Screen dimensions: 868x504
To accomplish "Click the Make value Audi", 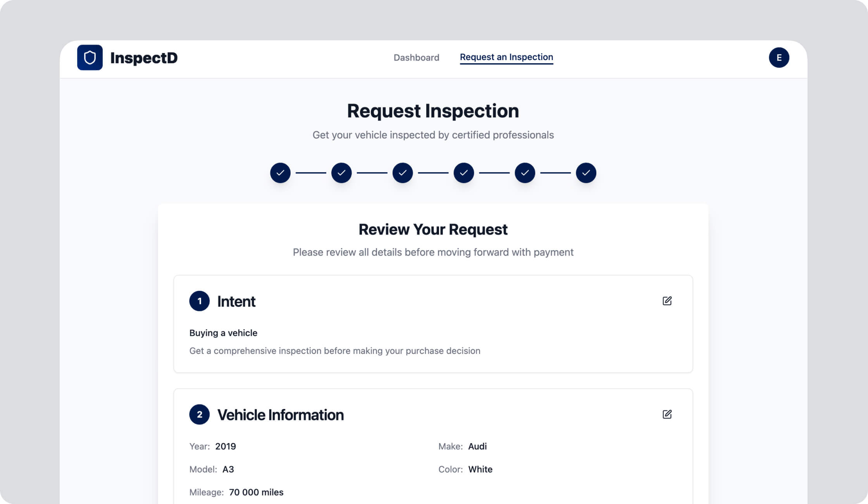I will [x=477, y=446].
